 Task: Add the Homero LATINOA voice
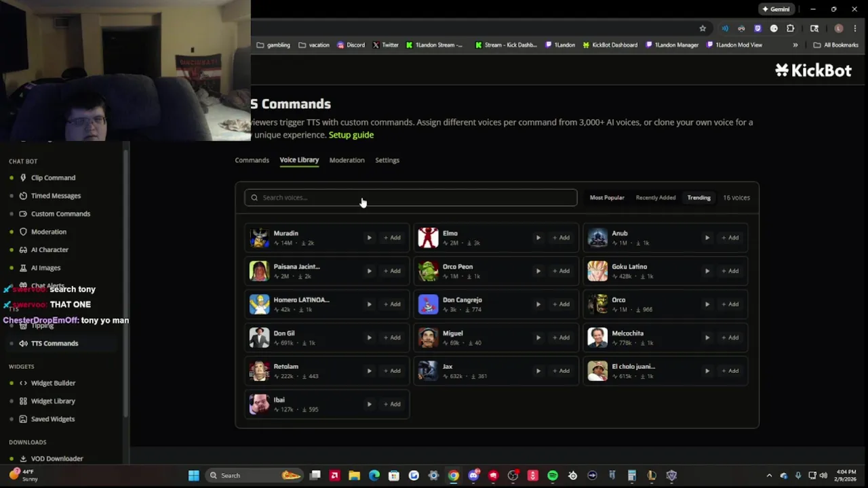coord(392,304)
